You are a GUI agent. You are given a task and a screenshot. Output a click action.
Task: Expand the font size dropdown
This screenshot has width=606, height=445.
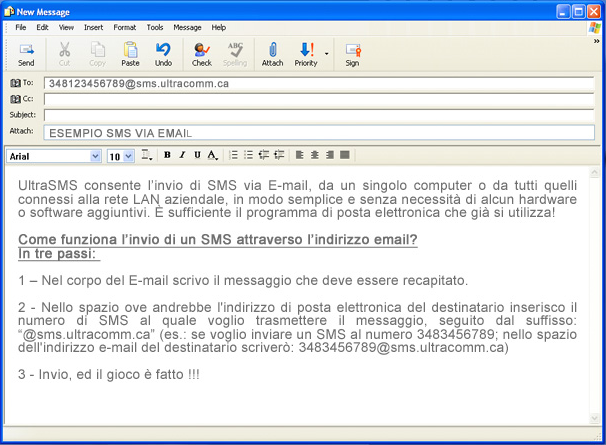[x=128, y=156]
